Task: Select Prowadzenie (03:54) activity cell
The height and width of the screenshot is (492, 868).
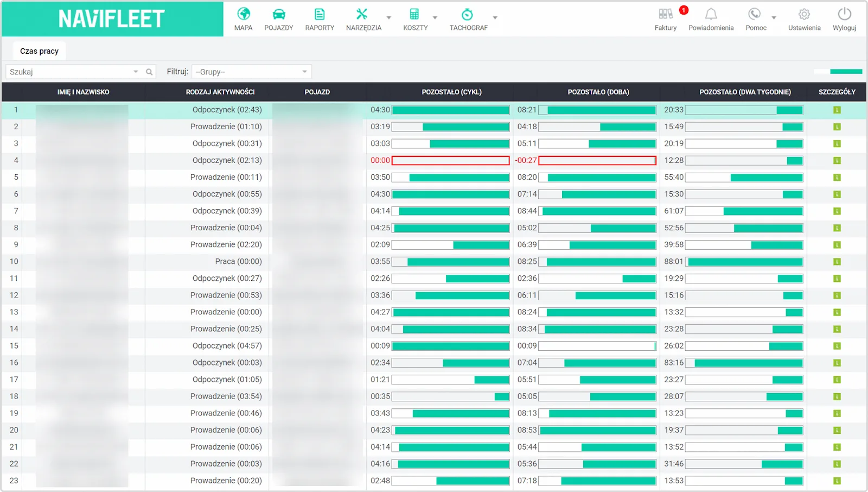Action: pos(226,396)
